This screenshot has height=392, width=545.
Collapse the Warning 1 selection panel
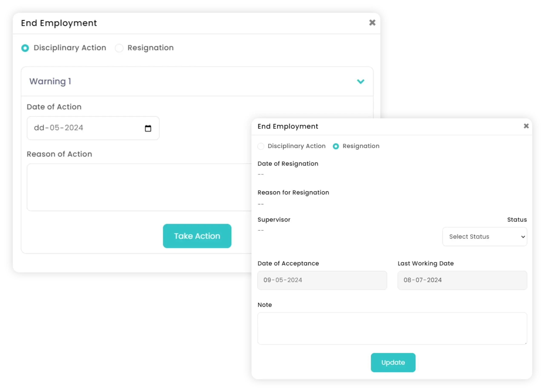click(360, 82)
